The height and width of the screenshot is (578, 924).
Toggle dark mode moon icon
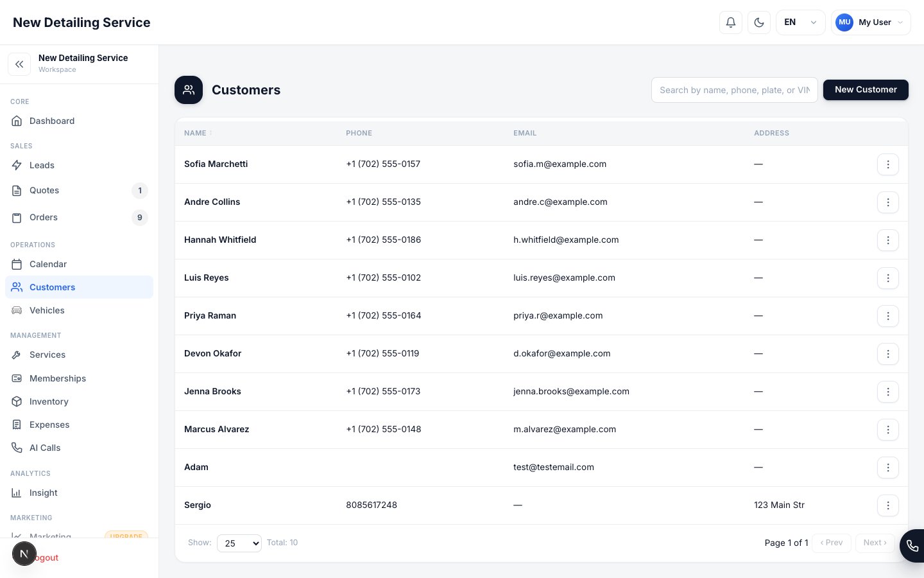[x=759, y=22]
